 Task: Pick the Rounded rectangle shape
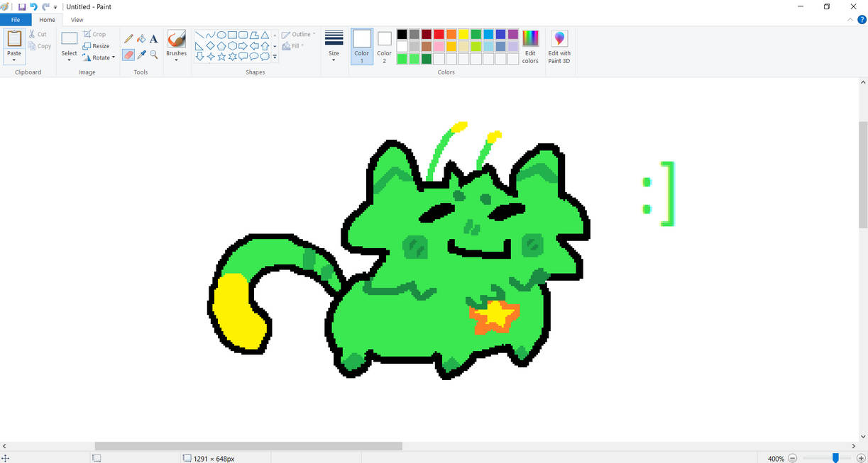[x=243, y=35]
